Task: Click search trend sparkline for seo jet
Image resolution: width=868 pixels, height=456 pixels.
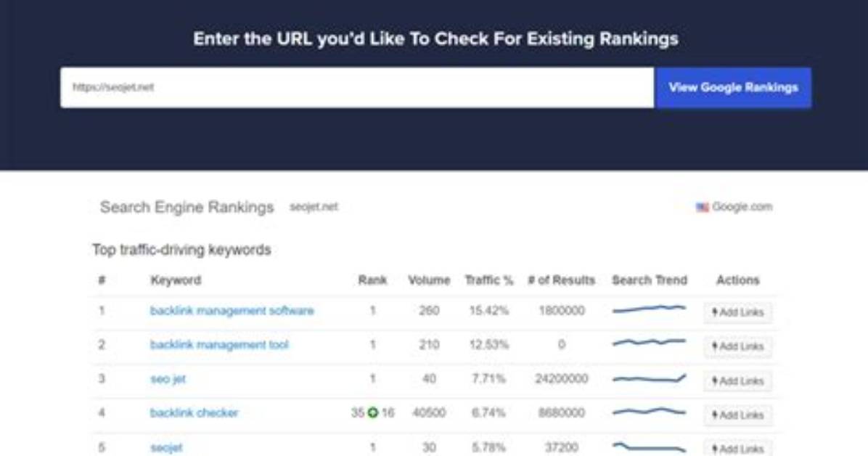Action: point(649,379)
